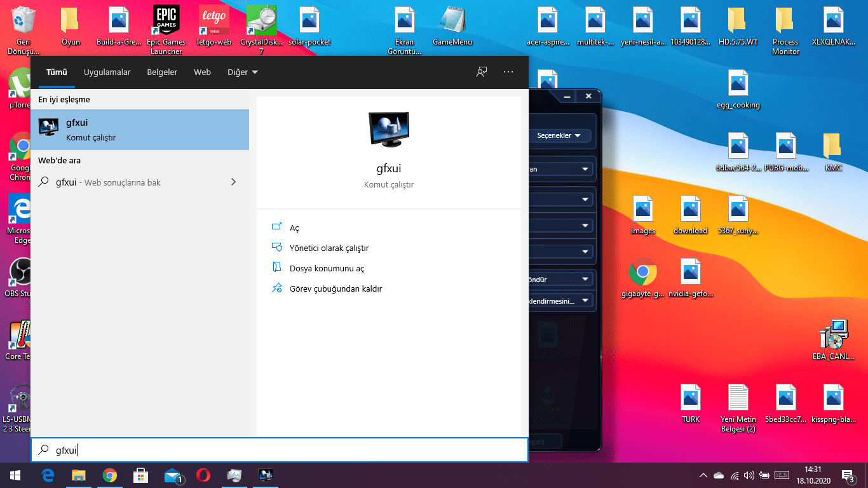
Task: Open the gfxui app on the taskbar
Action: click(x=266, y=475)
